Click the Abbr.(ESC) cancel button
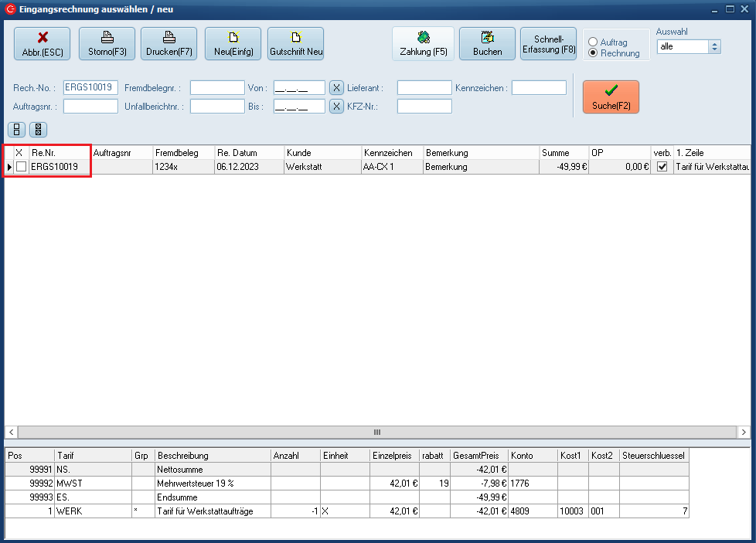 point(43,44)
